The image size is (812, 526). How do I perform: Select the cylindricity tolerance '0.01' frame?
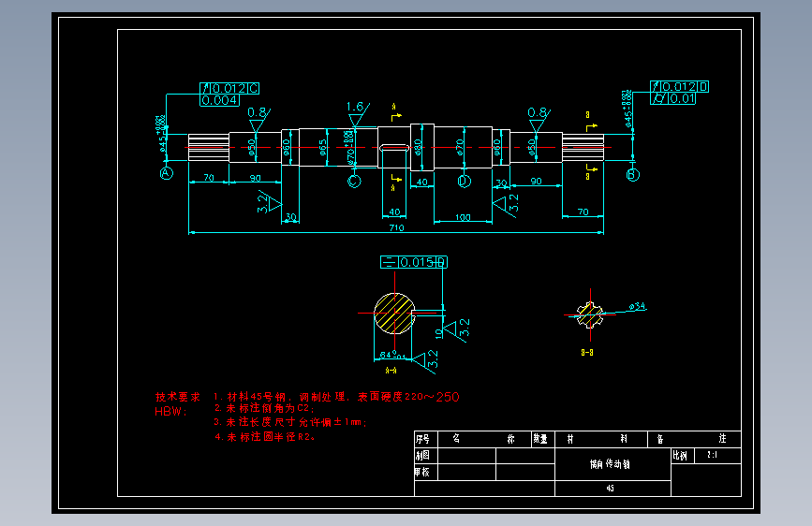pyautogui.click(x=672, y=98)
